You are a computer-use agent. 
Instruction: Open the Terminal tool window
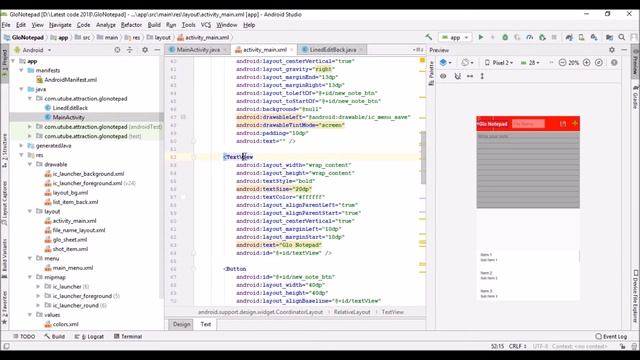pos(128,336)
